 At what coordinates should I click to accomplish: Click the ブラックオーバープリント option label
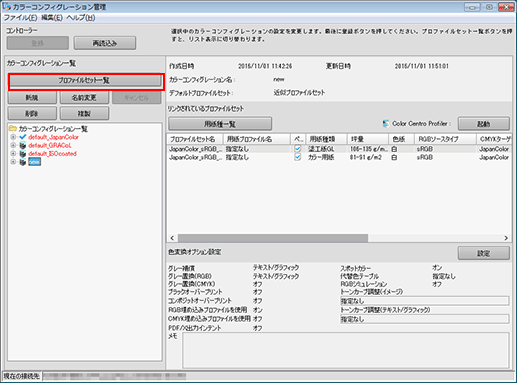point(195,292)
